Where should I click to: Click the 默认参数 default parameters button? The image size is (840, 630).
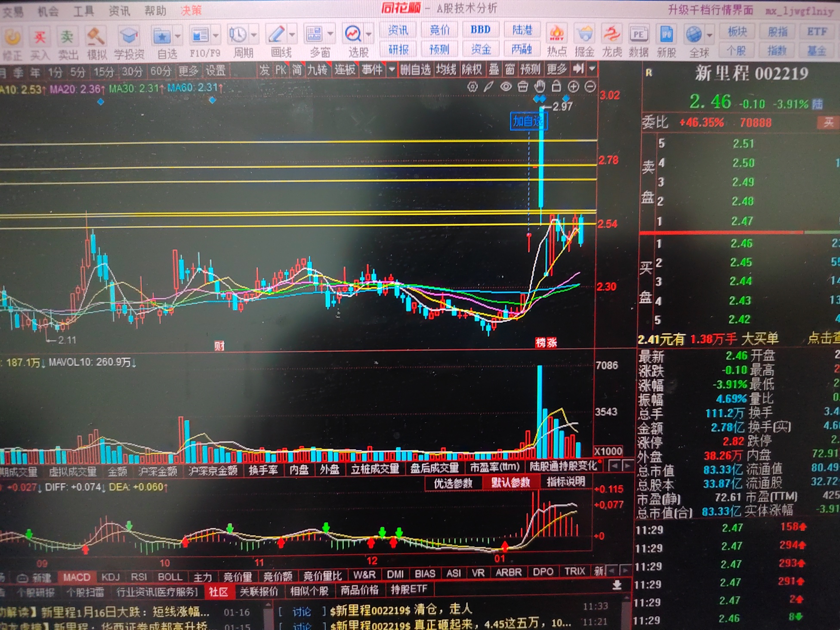pyautogui.click(x=510, y=482)
